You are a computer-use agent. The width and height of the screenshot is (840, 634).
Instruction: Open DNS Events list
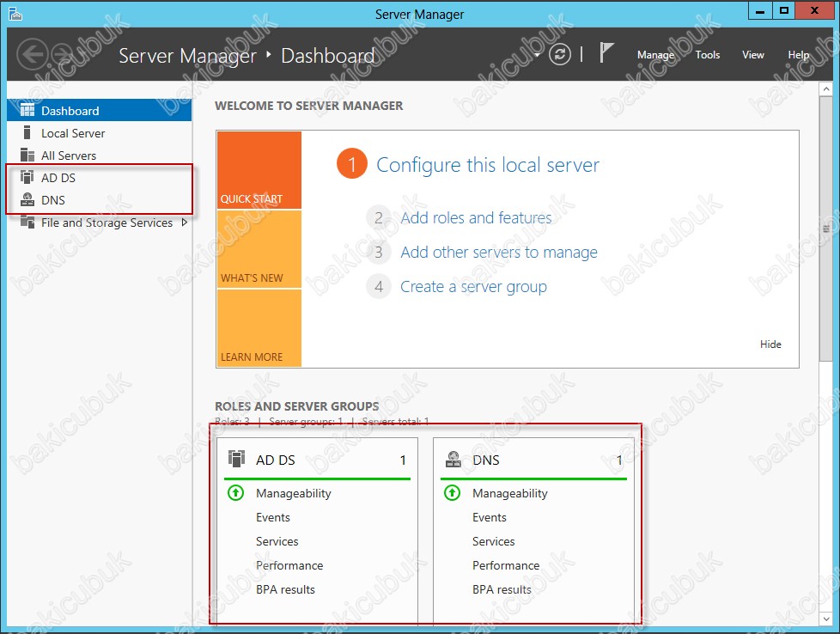(489, 517)
